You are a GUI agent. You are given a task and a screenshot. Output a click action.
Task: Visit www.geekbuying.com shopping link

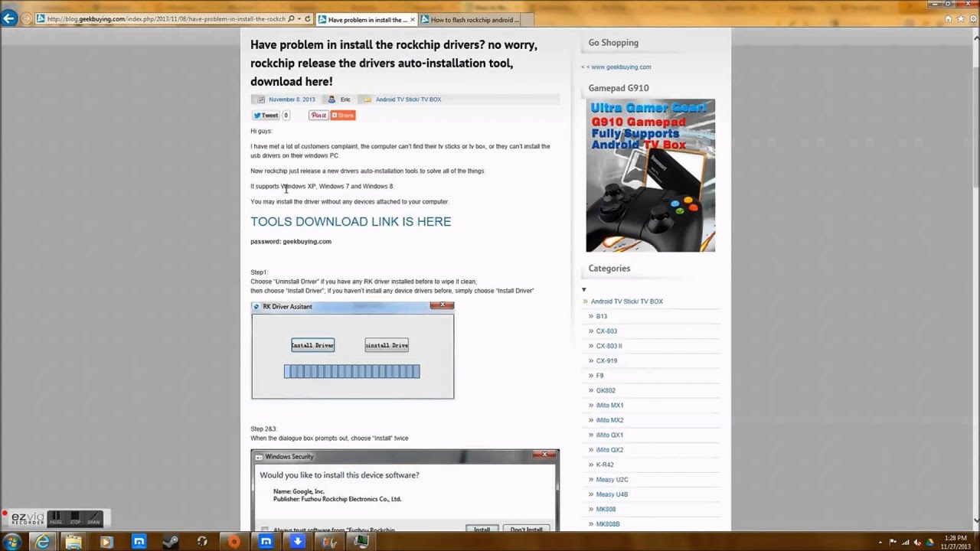621,67
